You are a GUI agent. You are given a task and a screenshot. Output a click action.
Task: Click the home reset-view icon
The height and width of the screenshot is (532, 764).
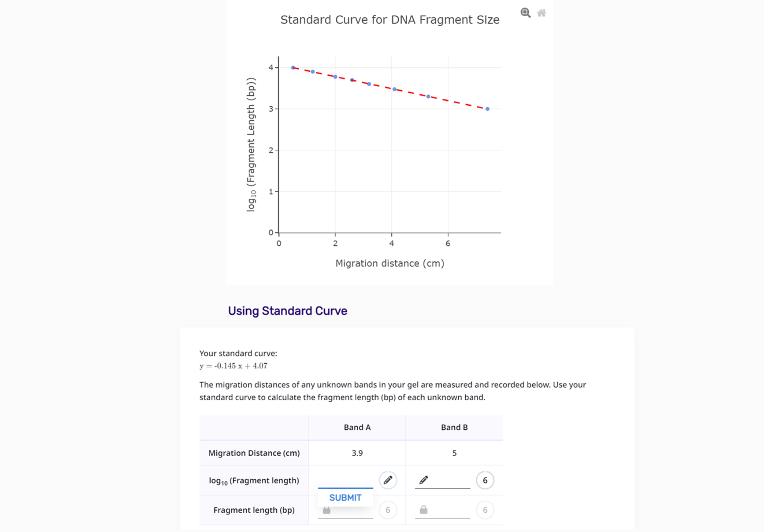pyautogui.click(x=541, y=13)
